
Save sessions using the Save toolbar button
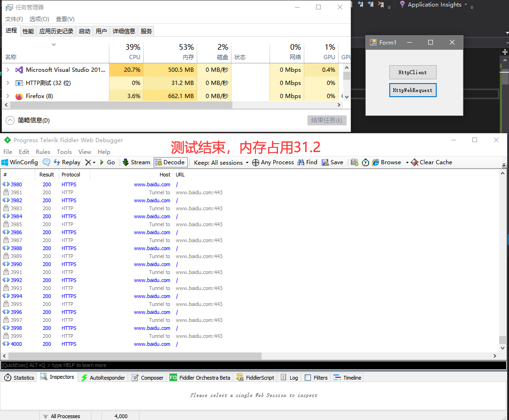coord(332,162)
